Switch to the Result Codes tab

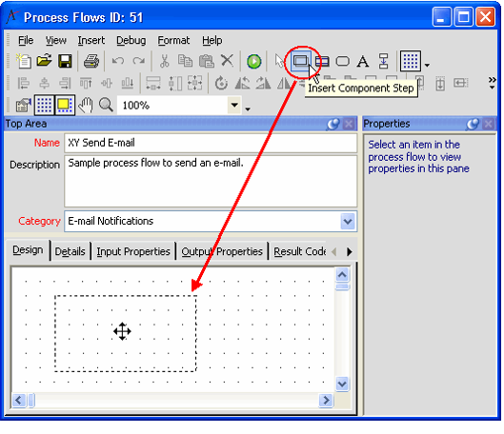pyautogui.click(x=299, y=251)
